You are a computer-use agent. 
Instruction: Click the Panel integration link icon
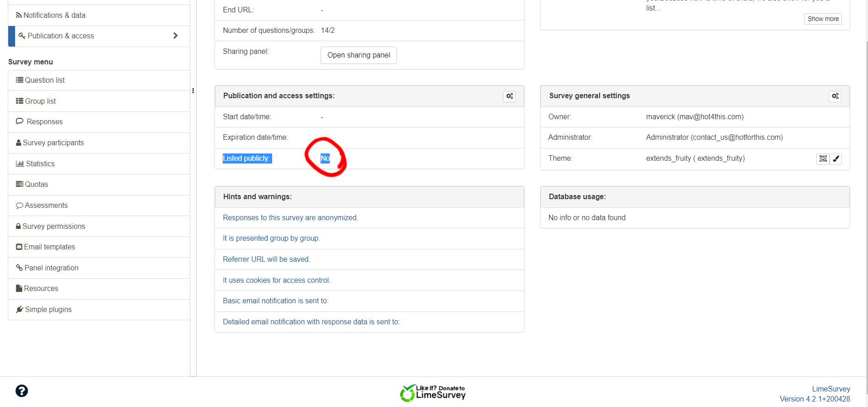(19, 268)
